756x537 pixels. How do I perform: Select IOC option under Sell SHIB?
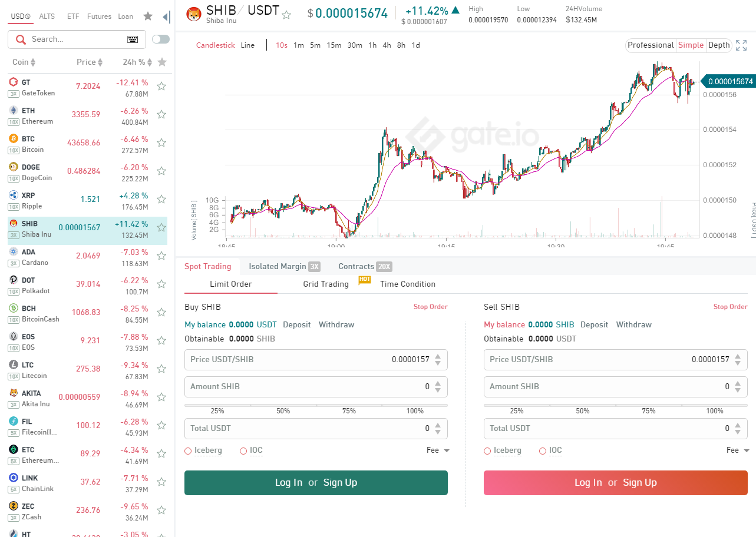click(x=543, y=451)
